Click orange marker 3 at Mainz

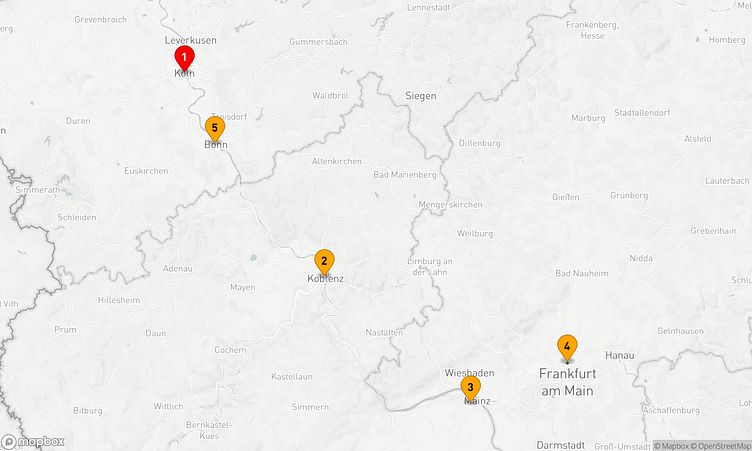tap(470, 388)
